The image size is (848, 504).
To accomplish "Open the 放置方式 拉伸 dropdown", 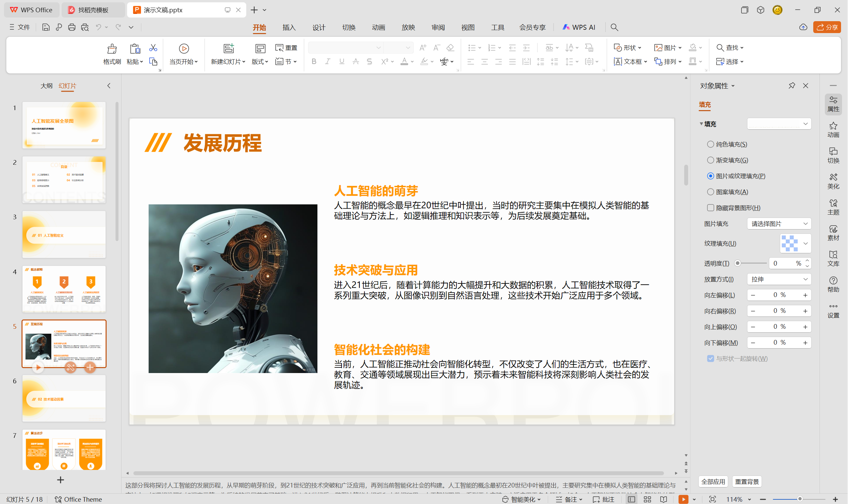I will (779, 279).
